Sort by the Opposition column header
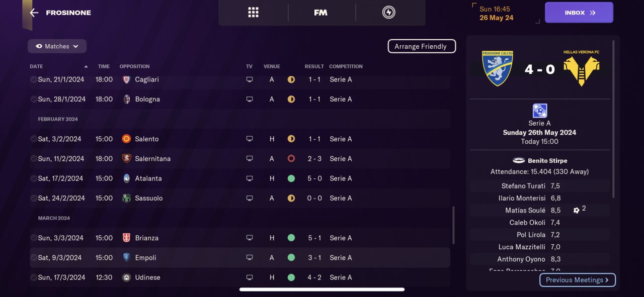 (134, 66)
